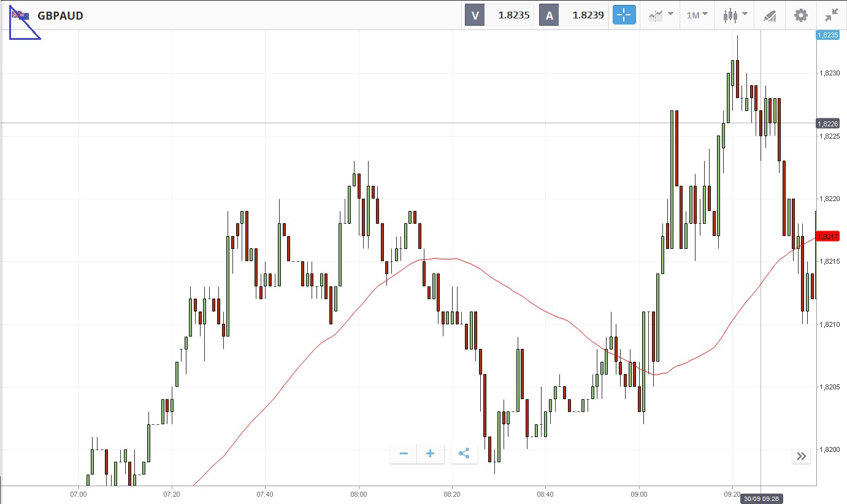Open the candlestick chart type dropdown

click(x=735, y=15)
